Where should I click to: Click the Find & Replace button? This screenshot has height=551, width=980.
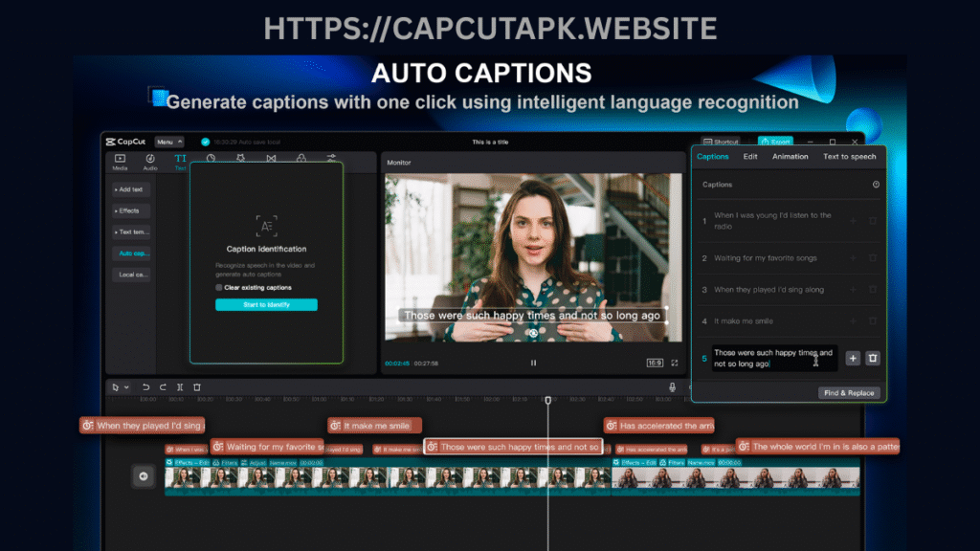pos(849,393)
